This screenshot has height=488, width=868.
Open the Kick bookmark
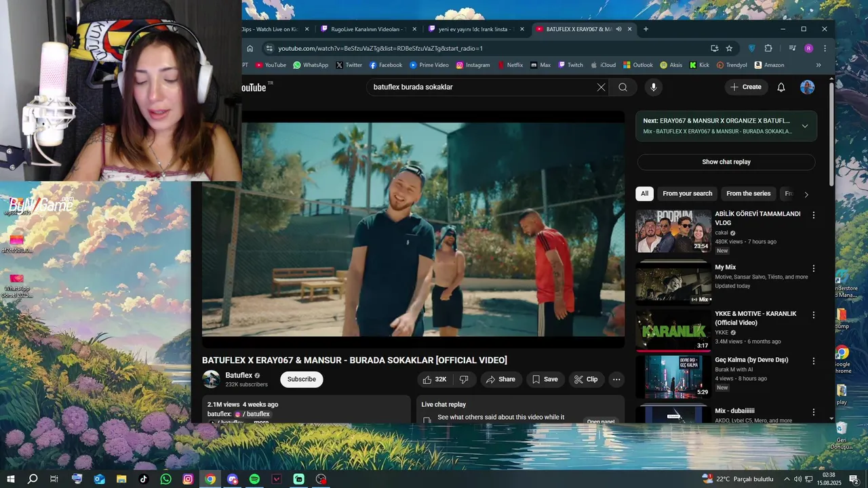(x=699, y=65)
